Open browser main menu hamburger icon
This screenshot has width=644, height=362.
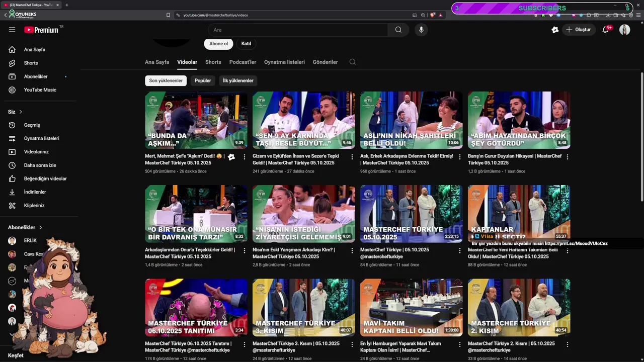tap(638, 15)
